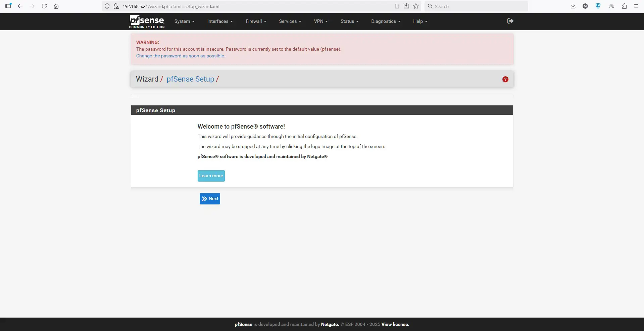Expand the Status menu
Viewport: 644px width, 331px height.
(x=349, y=21)
